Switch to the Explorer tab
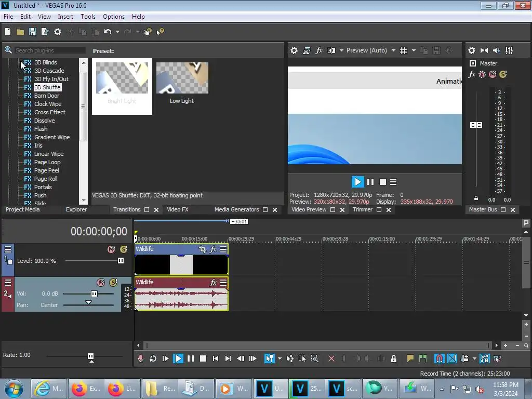The height and width of the screenshot is (399, 532). pos(76,210)
